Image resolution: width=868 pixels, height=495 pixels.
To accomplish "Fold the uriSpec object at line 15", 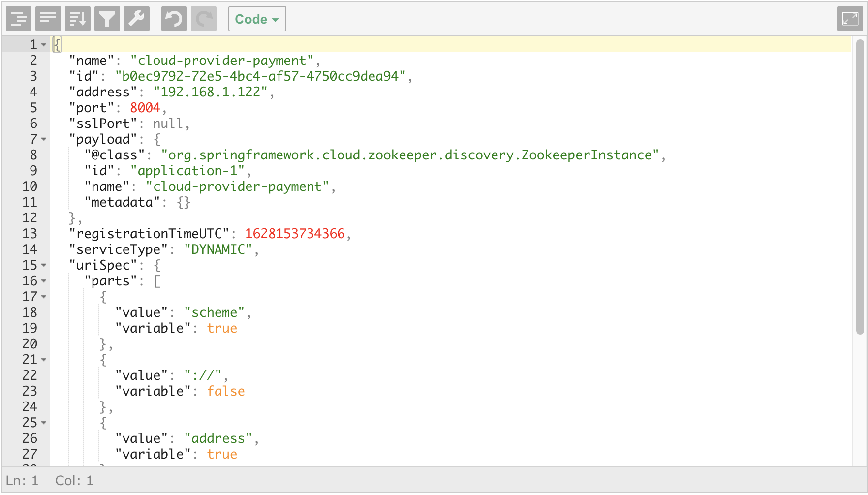I will [44, 265].
